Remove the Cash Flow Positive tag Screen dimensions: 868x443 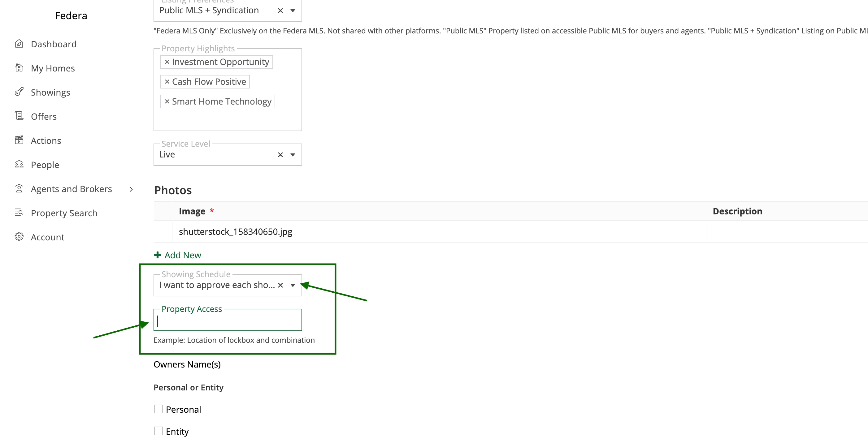(167, 82)
